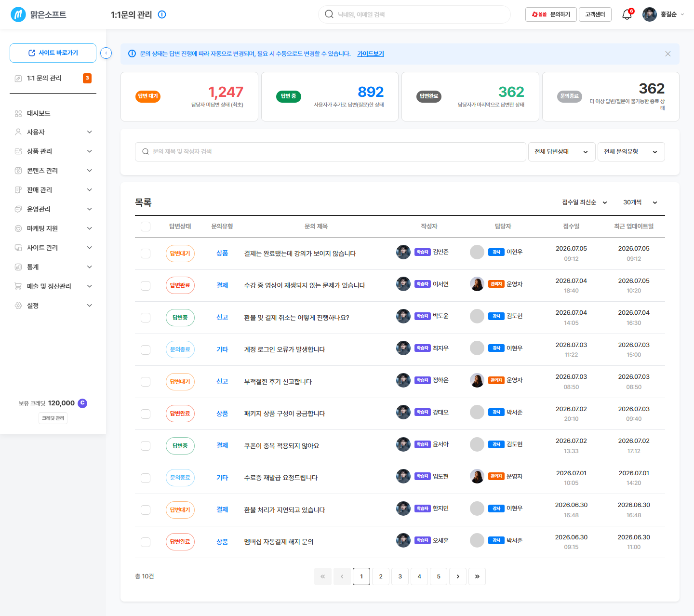
Task: Click the magnifier icon in the inquiry search box
Action: (146, 152)
